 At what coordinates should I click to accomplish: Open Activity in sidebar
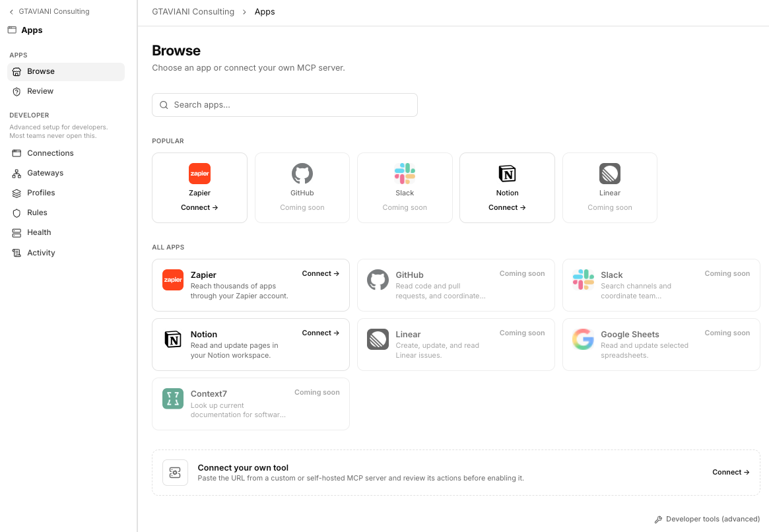point(66,253)
